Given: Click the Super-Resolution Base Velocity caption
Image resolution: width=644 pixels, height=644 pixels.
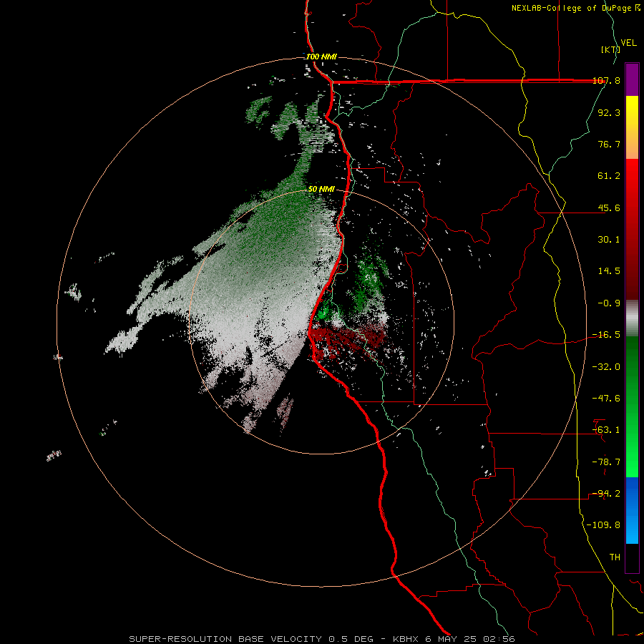Looking at the screenshot, I should (322, 639).
